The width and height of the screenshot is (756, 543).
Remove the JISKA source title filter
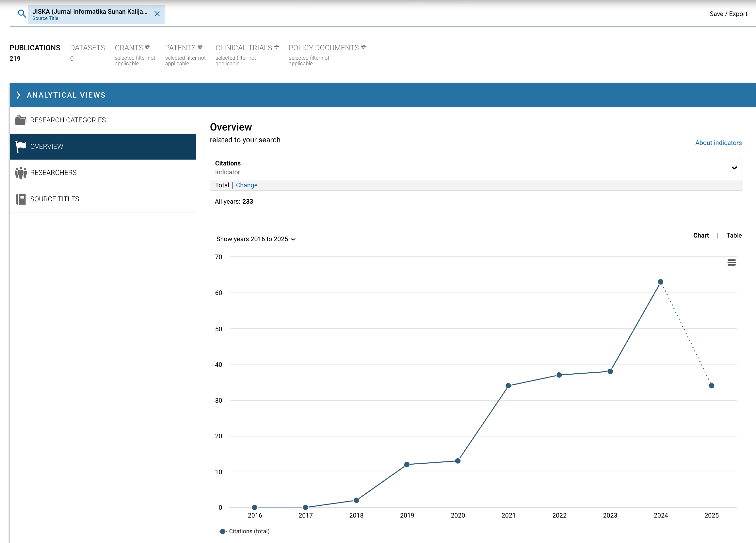(157, 14)
